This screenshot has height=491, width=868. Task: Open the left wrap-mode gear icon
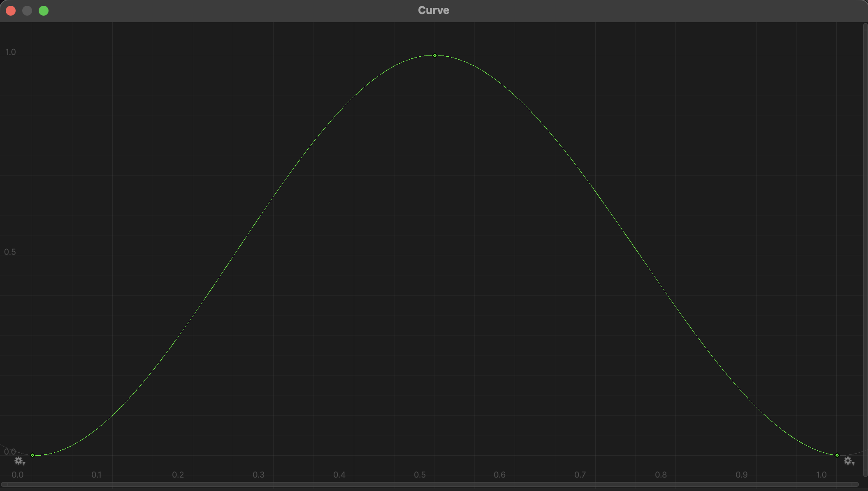19,461
